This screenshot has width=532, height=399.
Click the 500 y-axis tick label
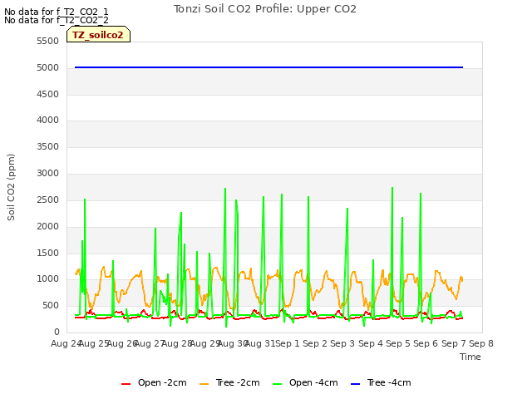(x=51, y=306)
